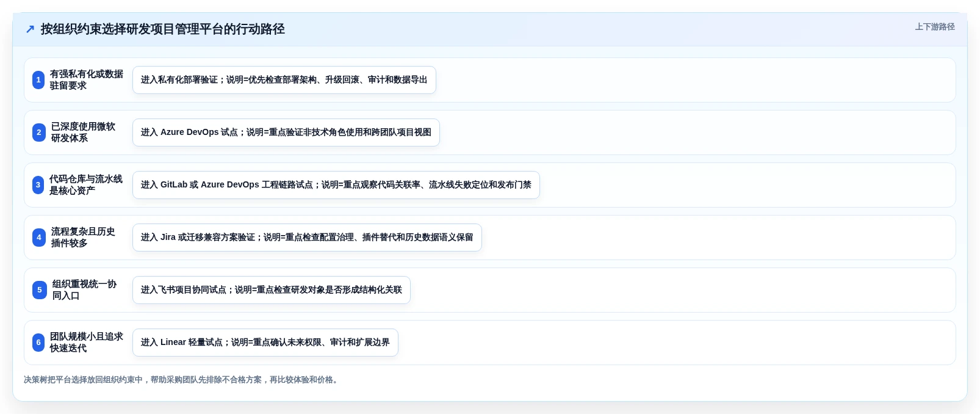Screen dimensions: 980x414
Task: Open the 进入飞书项目协同试点 action box
Action: [x=272, y=290]
